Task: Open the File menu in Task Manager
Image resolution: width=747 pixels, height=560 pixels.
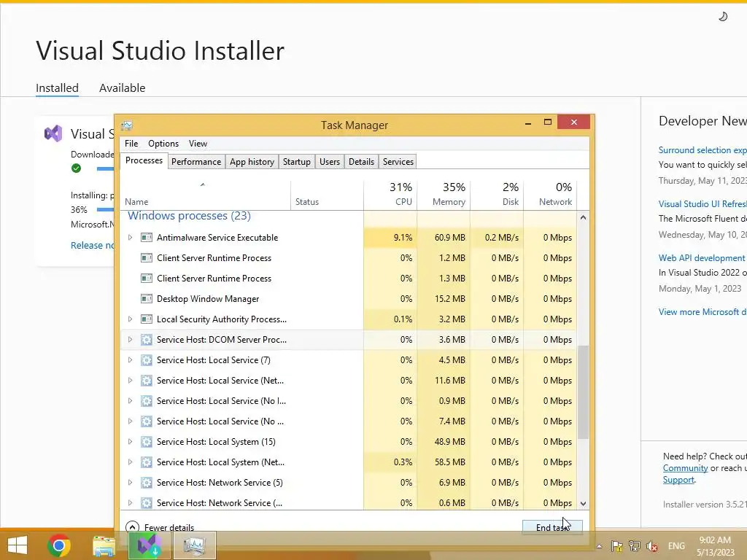Action: point(131,144)
